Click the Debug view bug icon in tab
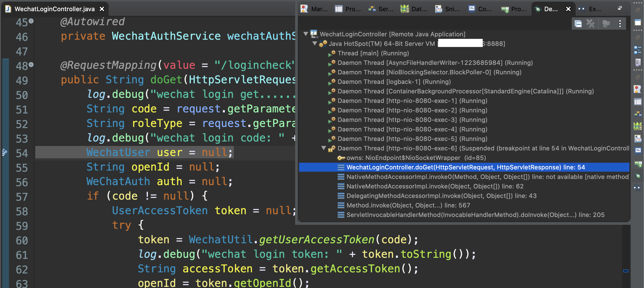Screen dimensions: 644x288 (x=538, y=9)
